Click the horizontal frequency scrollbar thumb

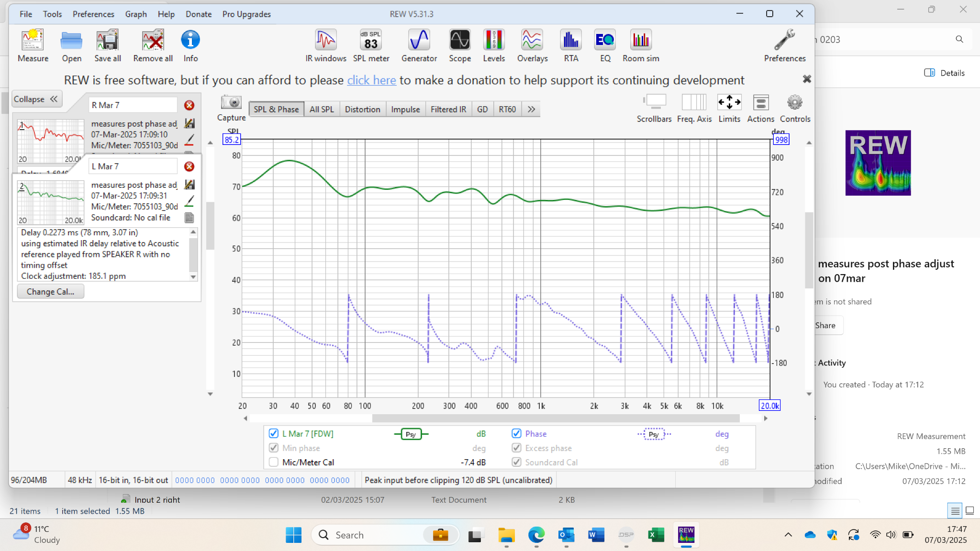point(556,419)
